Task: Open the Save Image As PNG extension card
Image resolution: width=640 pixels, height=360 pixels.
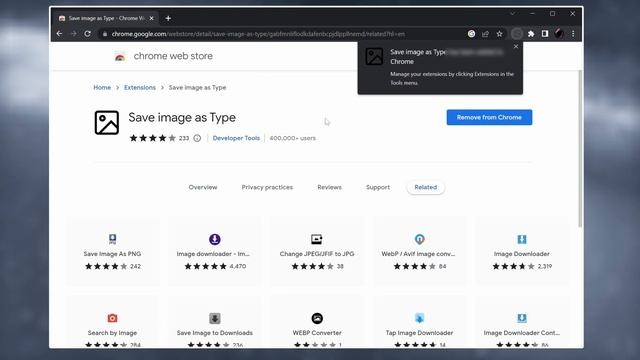Action: 113,251
